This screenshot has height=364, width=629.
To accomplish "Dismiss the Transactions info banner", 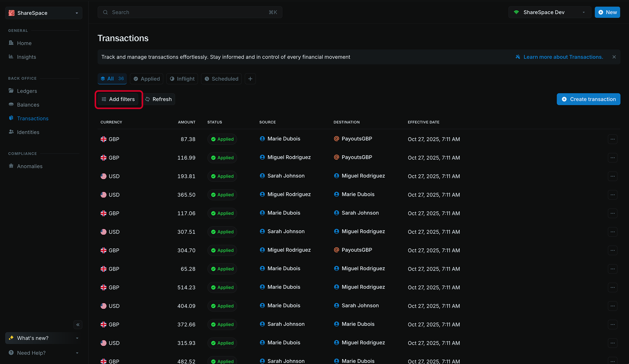I will coord(614,57).
